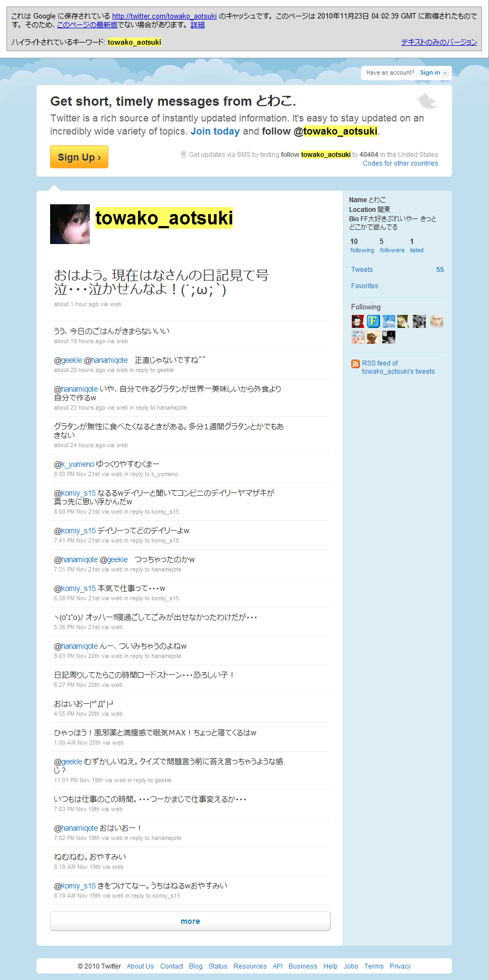489x980 pixels.
Task: Open the cartoon avatar with red background in Following
Action: 358,321
